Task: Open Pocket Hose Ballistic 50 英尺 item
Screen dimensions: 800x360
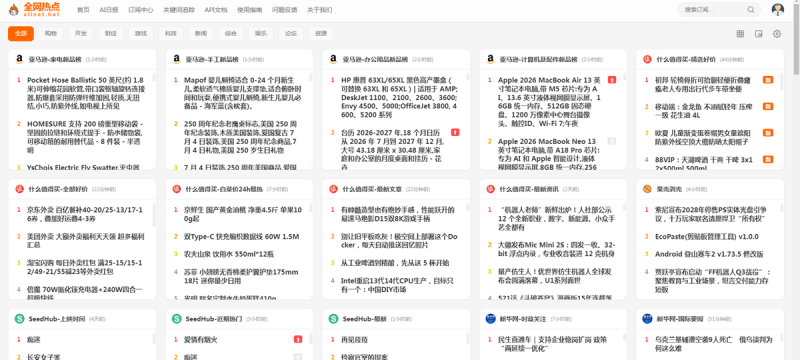Action: tap(86, 93)
